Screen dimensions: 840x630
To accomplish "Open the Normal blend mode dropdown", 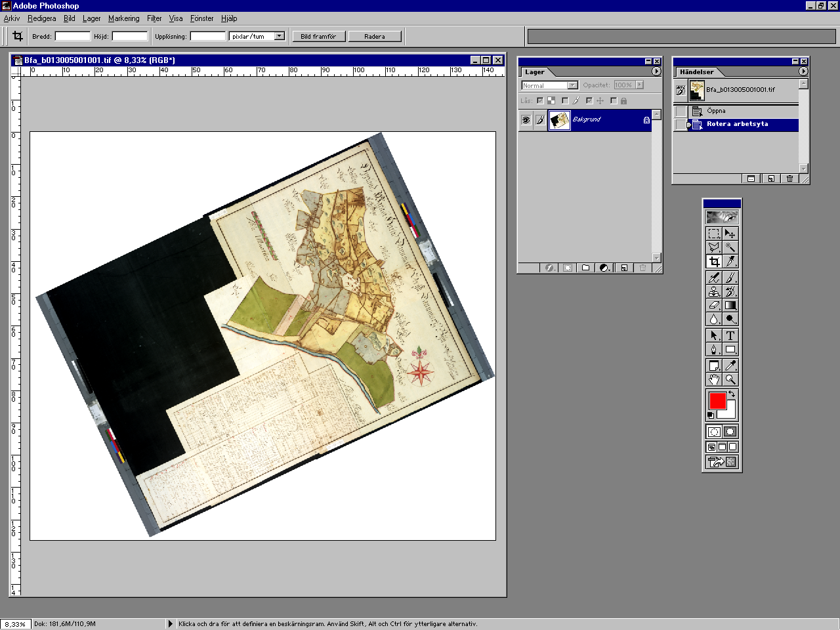I will pyautogui.click(x=572, y=85).
